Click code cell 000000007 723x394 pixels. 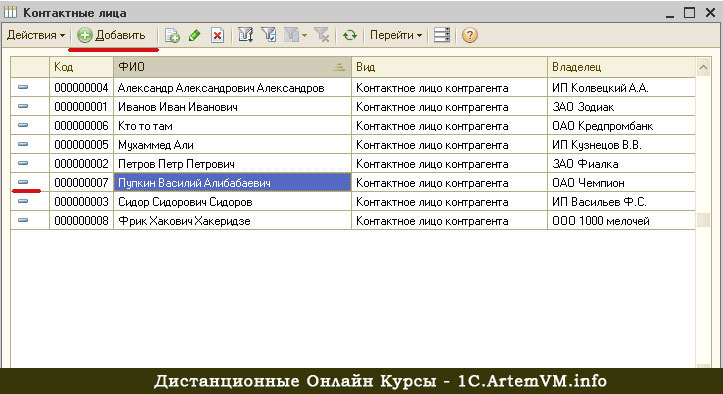tap(81, 182)
